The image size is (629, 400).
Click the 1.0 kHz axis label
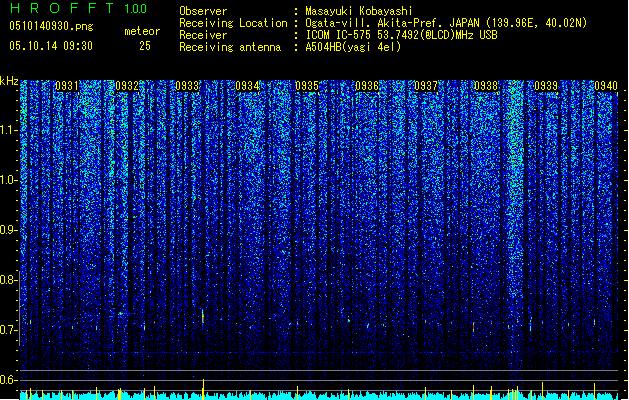pyautogui.click(x=9, y=180)
